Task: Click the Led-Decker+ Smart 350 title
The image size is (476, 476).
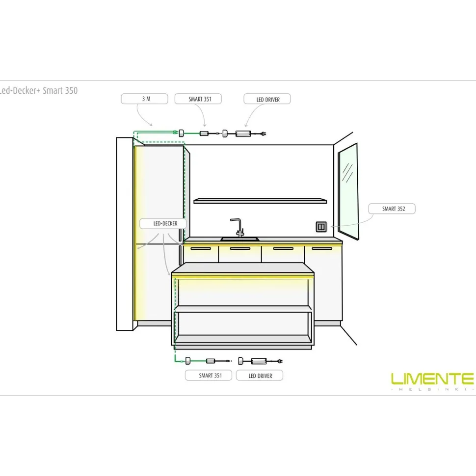Action: tap(39, 90)
